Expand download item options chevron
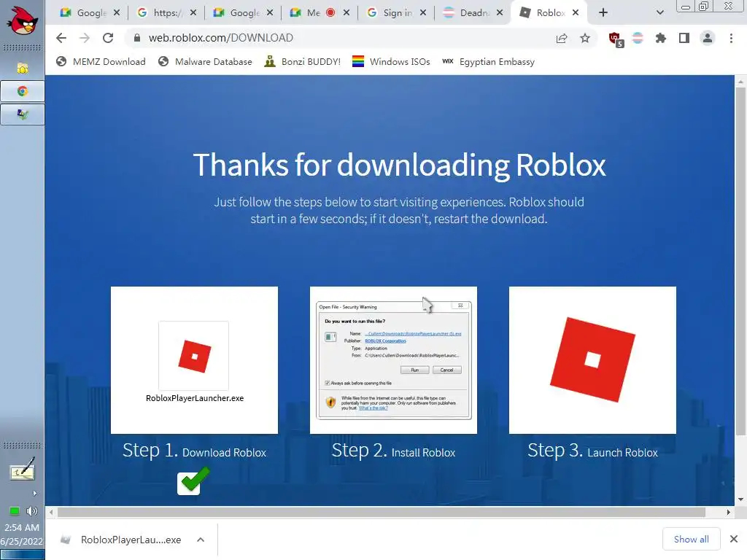 pyautogui.click(x=201, y=540)
